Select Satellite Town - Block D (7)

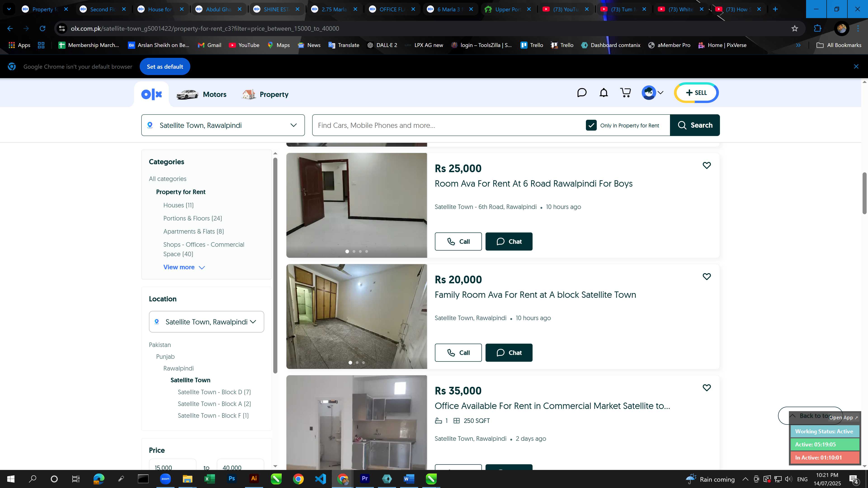coord(214,392)
